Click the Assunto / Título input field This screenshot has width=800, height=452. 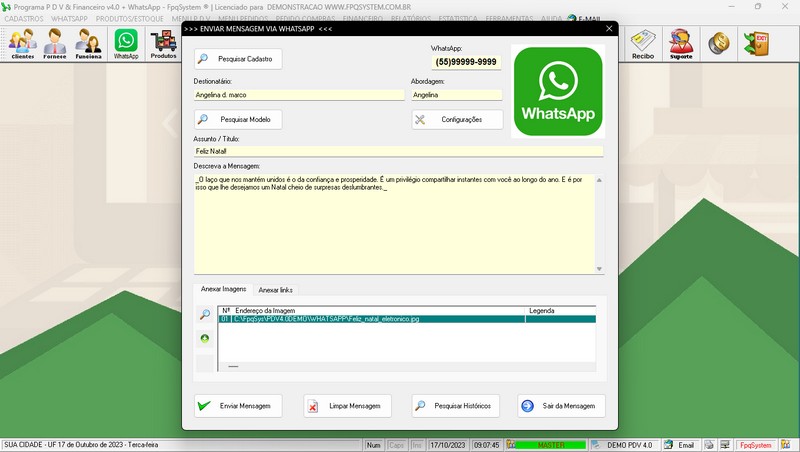[398, 151]
